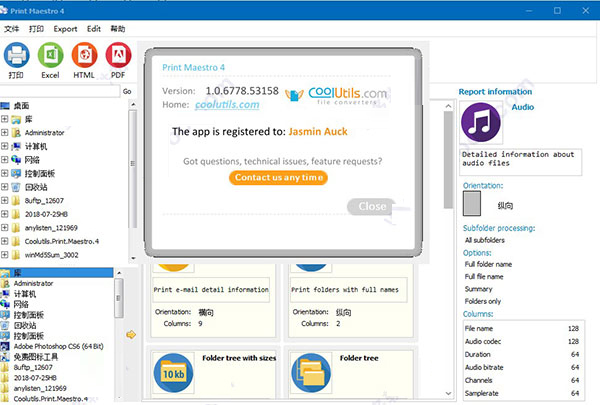Click the All subfolders setting
This screenshot has height=405, width=600.
485,240
